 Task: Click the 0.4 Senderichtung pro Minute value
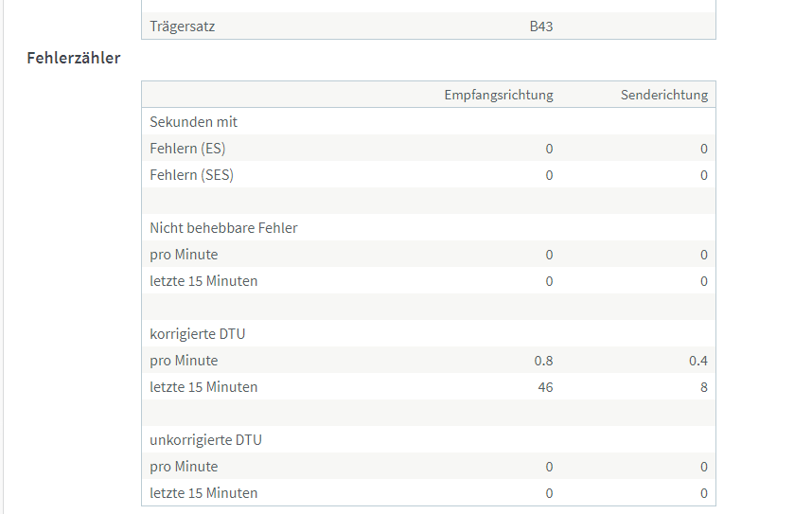[698, 361]
